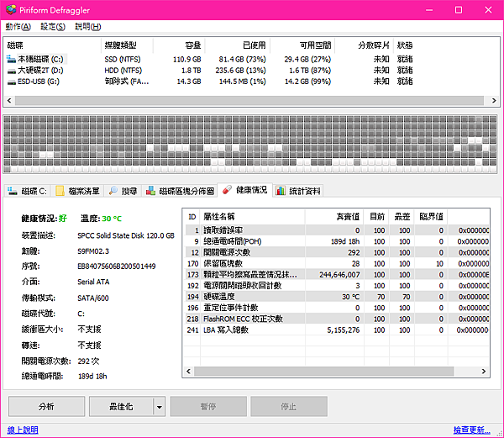Screen dimensions: 504x438
Task: Select the 總通電時間(POH) attribute row
Action: pos(337,241)
